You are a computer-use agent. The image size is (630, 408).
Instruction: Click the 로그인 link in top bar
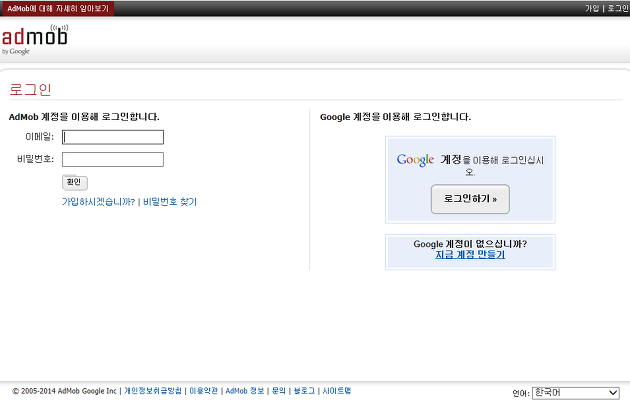(618, 8)
